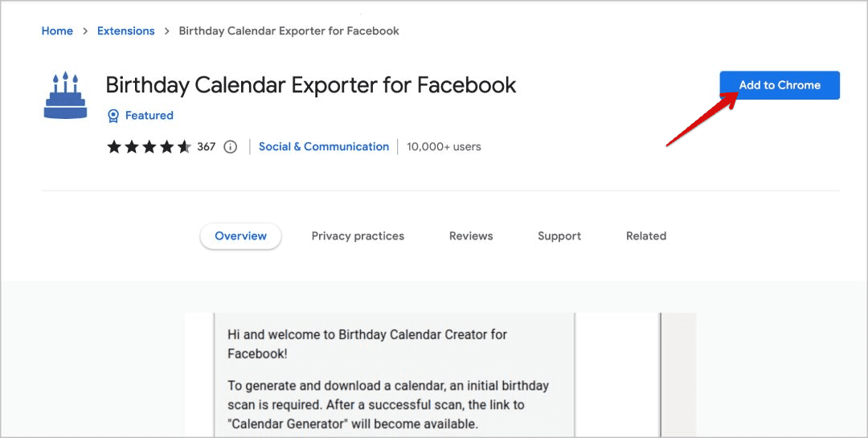Click the breadcrumb chevron after Extensions
The height and width of the screenshot is (438, 868).
click(x=166, y=31)
